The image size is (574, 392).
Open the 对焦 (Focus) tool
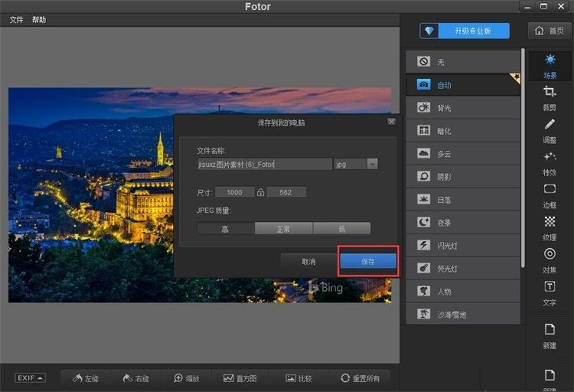pyautogui.click(x=550, y=261)
